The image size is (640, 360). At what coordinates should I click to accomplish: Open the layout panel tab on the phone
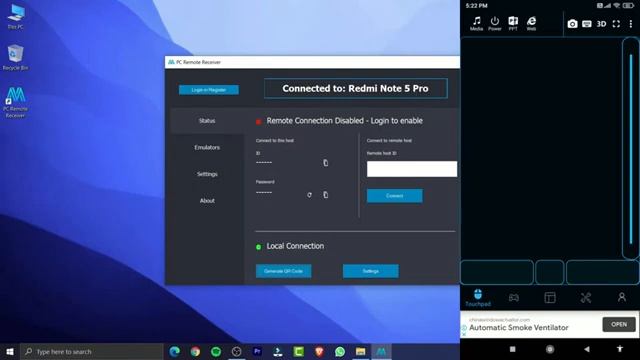tap(550, 298)
